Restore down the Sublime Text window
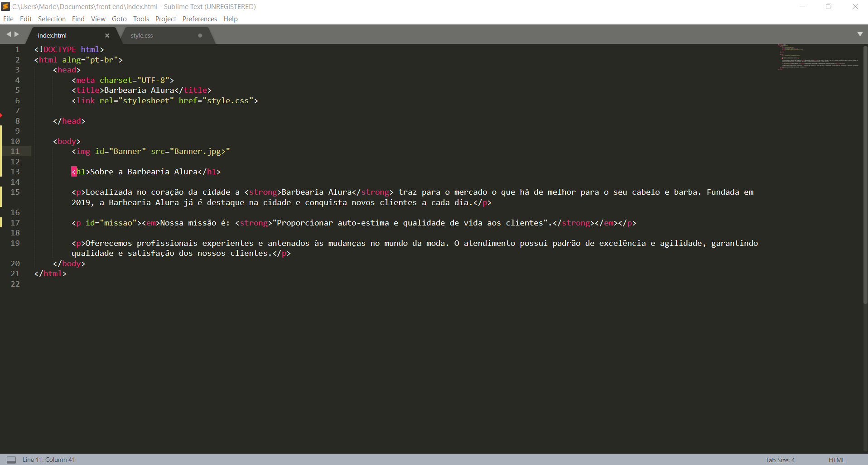This screenshot has width=868, height=465. tap(829, 6)
